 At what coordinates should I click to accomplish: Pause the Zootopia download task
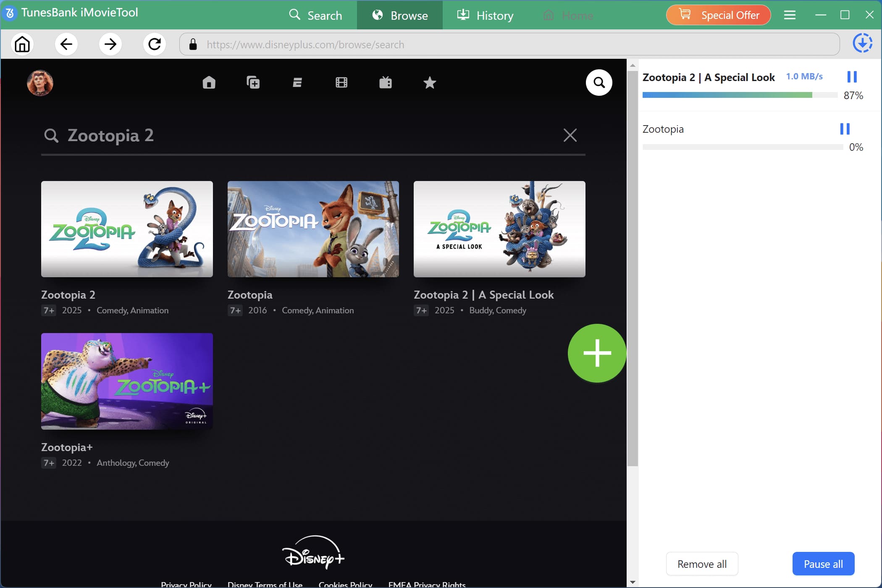(x=845, y=129)
